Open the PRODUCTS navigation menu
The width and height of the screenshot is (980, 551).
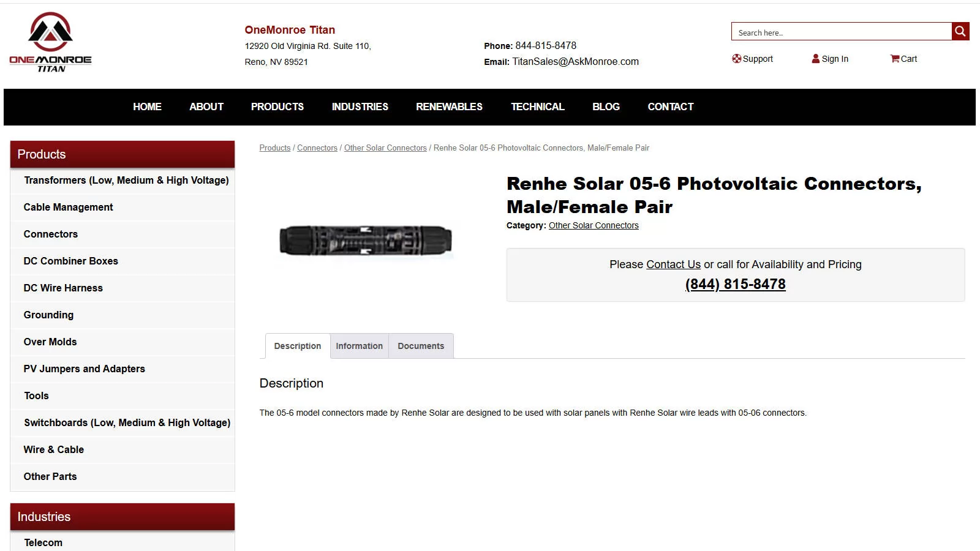[277, 107]
